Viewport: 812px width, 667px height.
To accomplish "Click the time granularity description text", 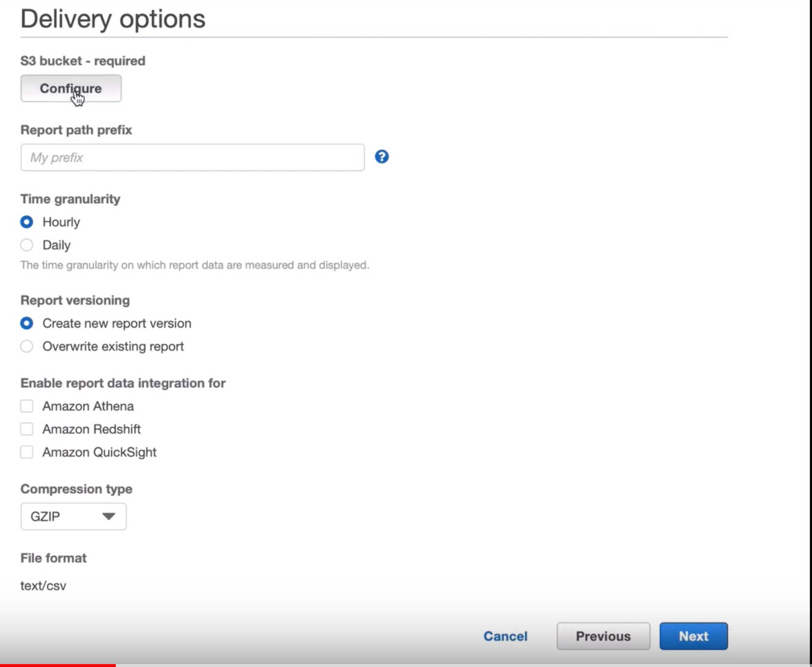I will 194,265.
